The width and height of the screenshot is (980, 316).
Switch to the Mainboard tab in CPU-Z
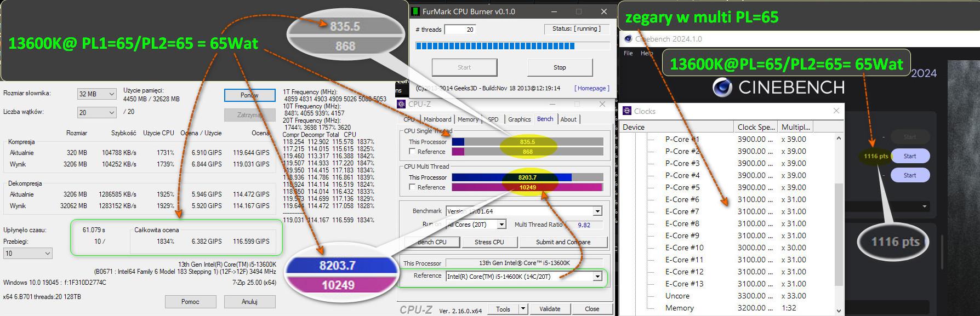pos(437,119)
